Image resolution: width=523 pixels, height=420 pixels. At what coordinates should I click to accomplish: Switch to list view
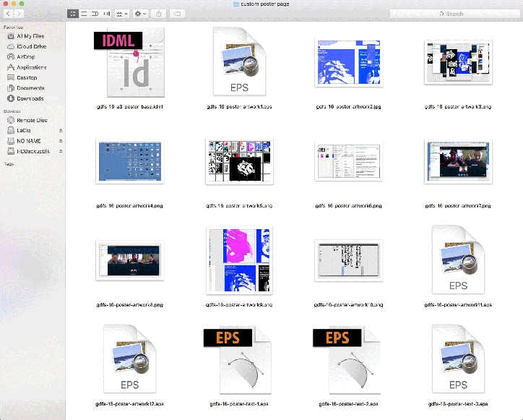[84, 14]
